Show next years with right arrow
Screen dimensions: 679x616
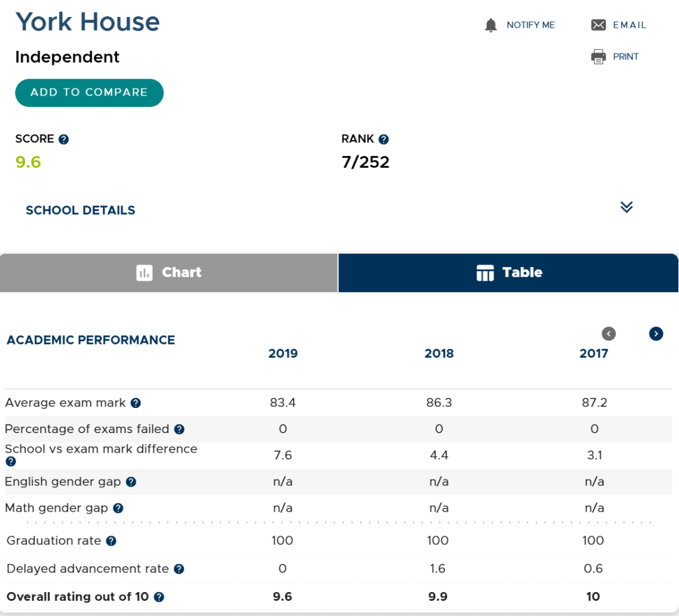pos(656,334)
